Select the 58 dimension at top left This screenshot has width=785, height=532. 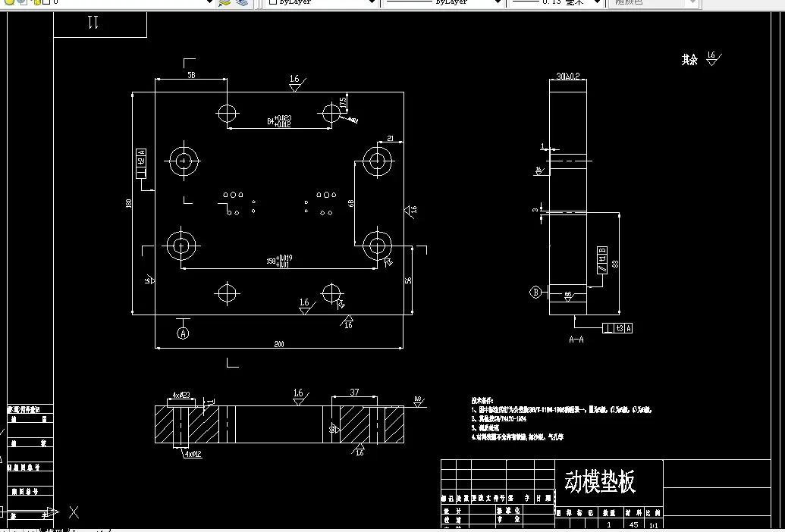point(191,75)
